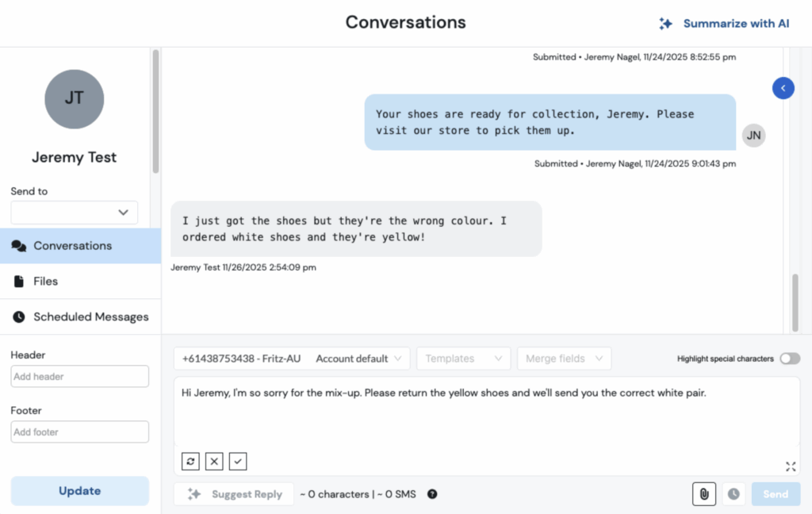Discard the suggested reply with X icon
This screenshot has width=812, height=514.
[214, 461]
